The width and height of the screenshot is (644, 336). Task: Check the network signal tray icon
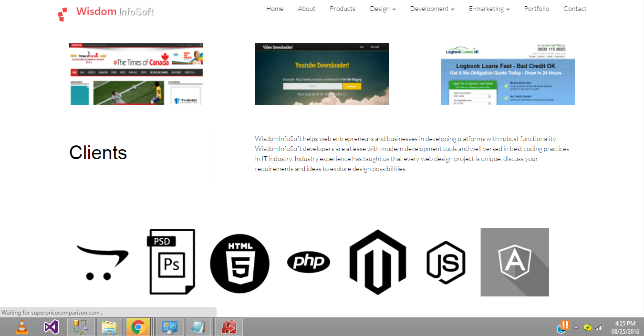pos(599,327)
